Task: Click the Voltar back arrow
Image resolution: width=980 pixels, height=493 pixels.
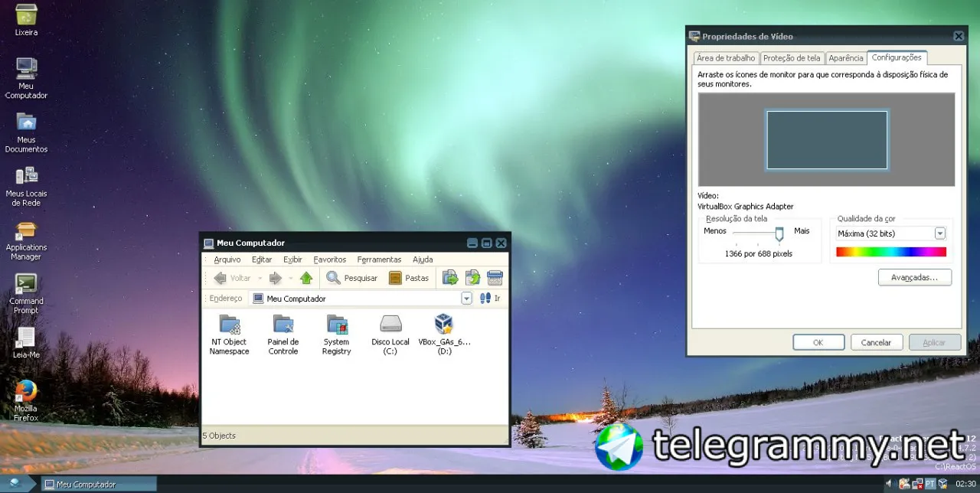Action: (232, 278)
